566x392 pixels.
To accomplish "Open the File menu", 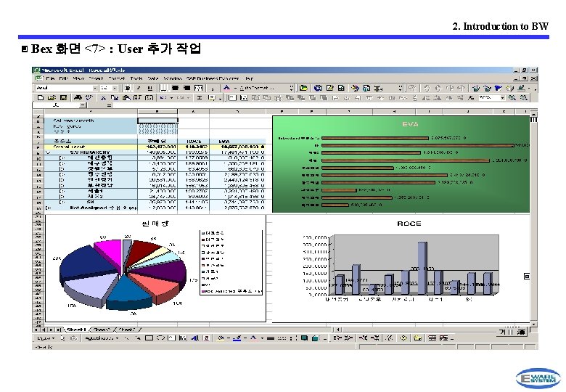I will click(51, 78).
